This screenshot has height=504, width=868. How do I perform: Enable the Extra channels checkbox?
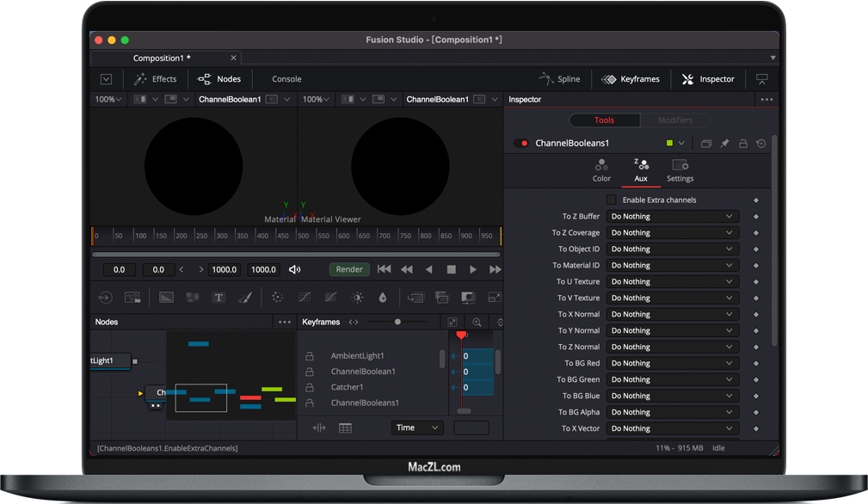coord(612,200)
